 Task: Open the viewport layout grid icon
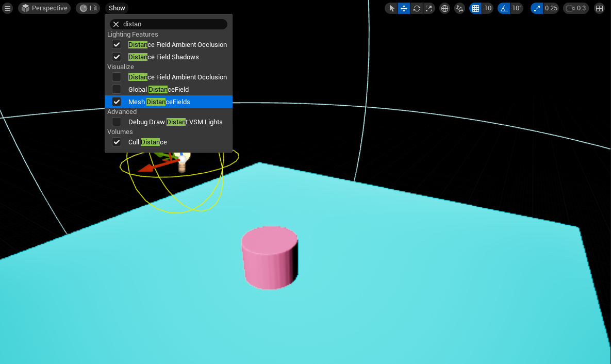click(599, 8)
